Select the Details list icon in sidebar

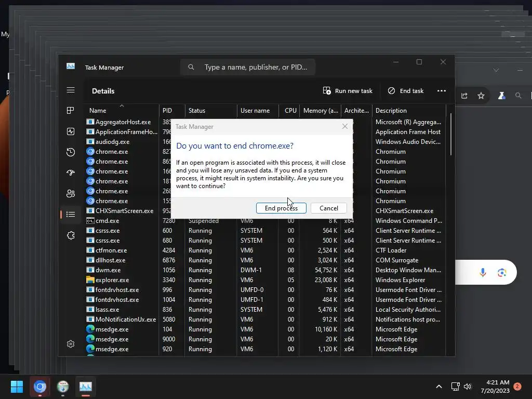click(71, 214)
